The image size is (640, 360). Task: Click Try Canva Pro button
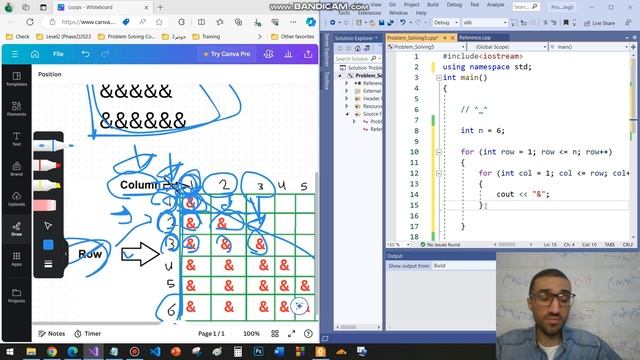click(227, 54)
